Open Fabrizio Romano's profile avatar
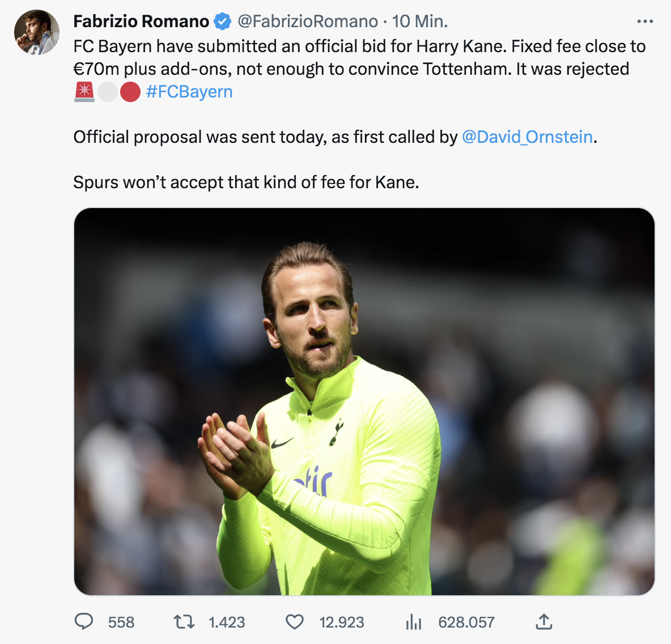 [37, 32]
